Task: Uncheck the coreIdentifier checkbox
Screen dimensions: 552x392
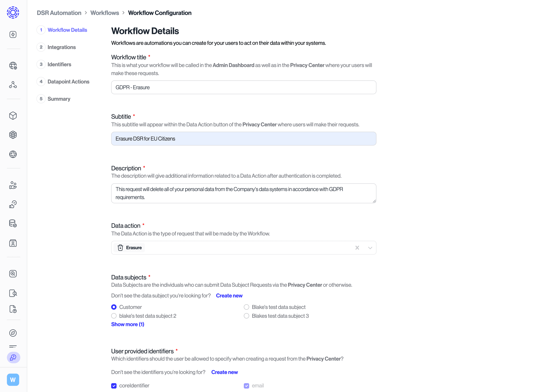Action: pyautogui.click(x=114, y=386)
